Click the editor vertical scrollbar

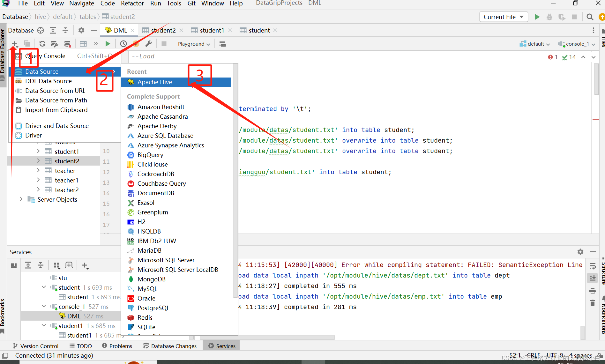(596, 79)
